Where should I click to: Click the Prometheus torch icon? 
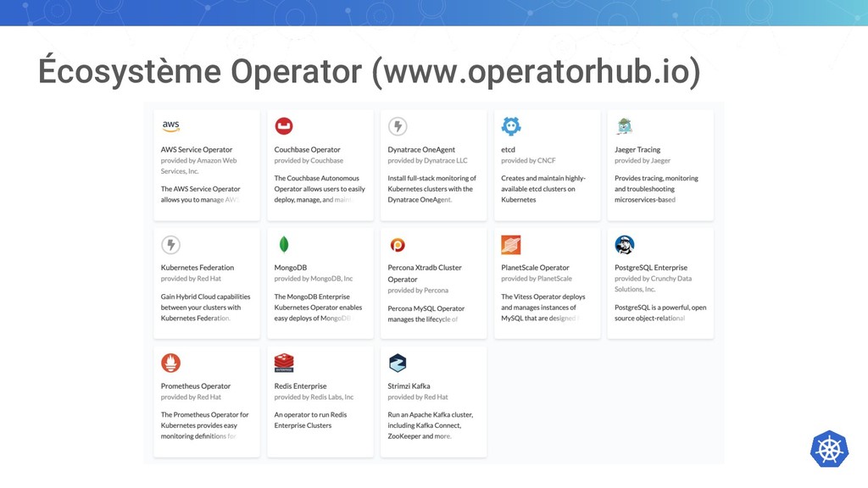coord(170,363)
